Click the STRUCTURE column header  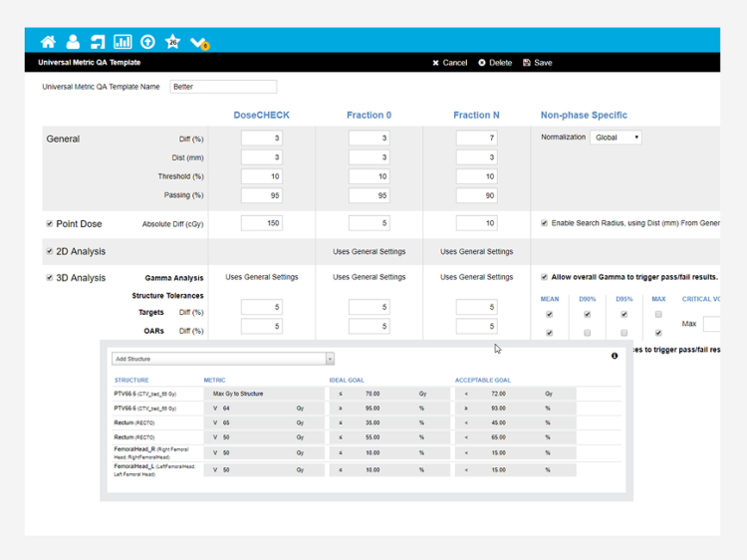(x=131, y=381)
